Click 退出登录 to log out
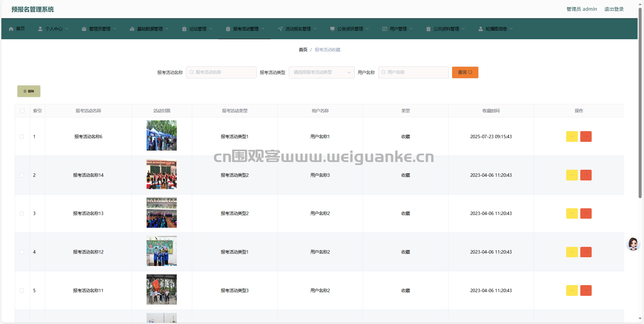Screen dimensions: 644x324 tap(614, 9)
